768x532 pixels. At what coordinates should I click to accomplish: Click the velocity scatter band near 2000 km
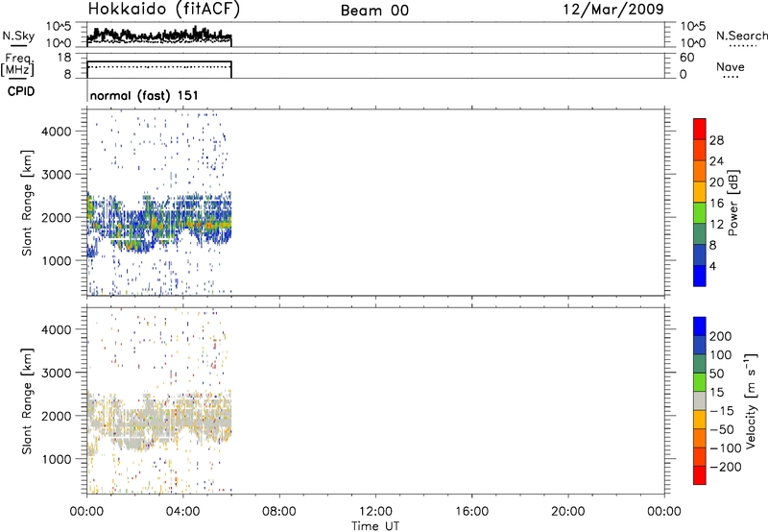pos(159,421)
